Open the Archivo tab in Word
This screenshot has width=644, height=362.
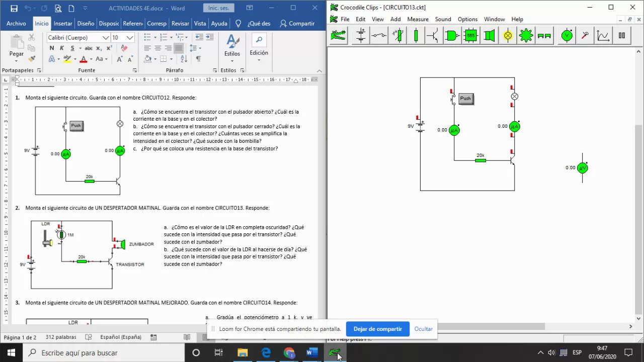pos(16,24)
